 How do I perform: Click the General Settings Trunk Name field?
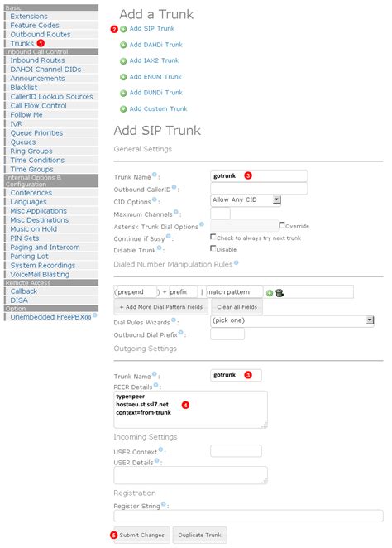pyautogui.click(x=259, y=175)
